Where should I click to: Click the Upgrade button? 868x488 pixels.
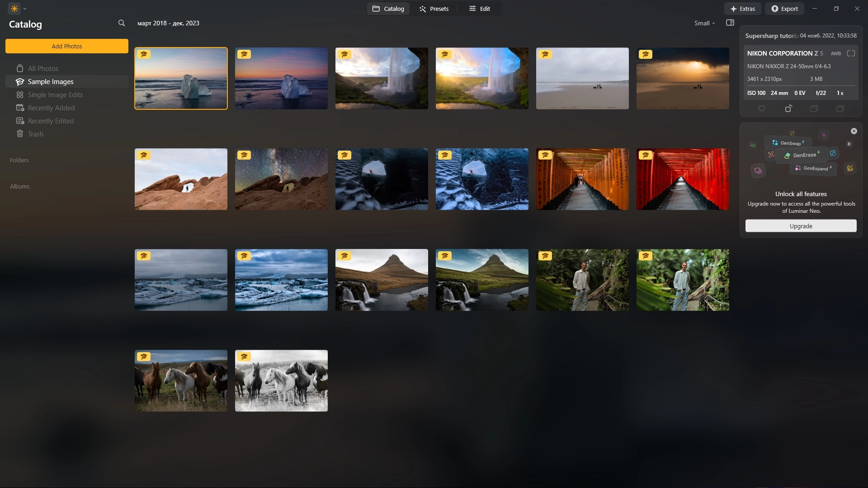[x=801, y=226]
